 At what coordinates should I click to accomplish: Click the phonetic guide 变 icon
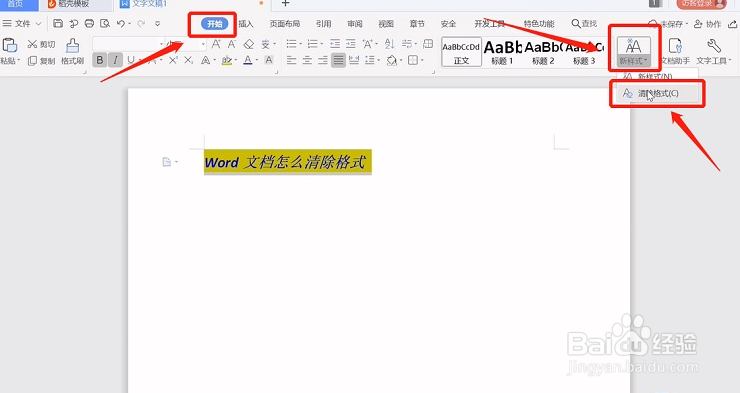[x=266, y=44]
